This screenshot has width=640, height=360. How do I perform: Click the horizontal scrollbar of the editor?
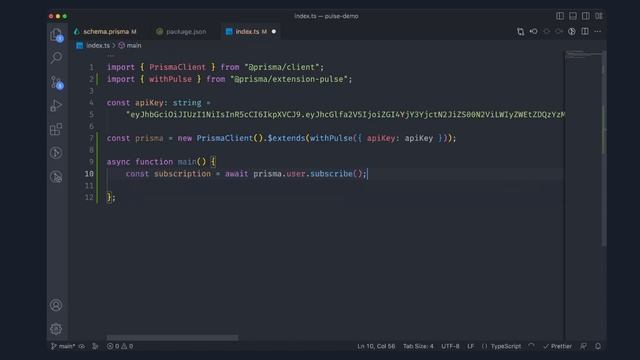172,338
